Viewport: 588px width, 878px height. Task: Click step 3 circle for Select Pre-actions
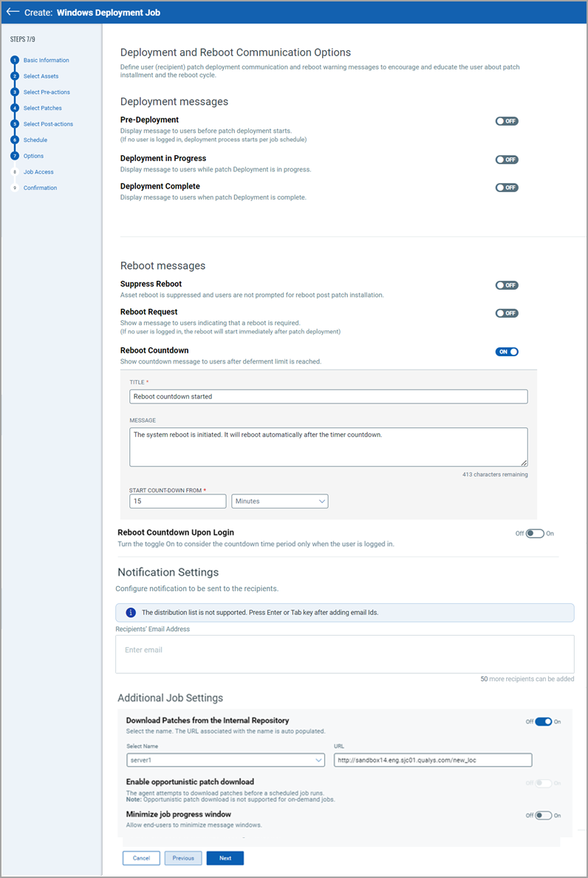tap(15, 92)
